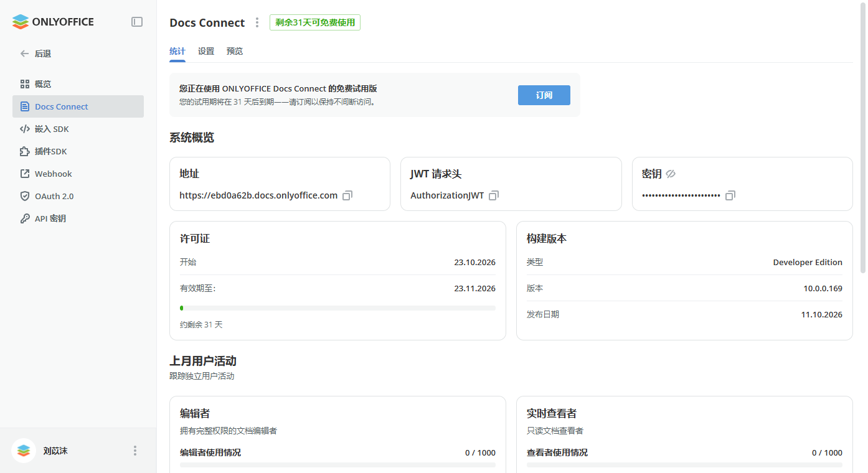The width and height of the screenshot is (868, 473).
Task: Switch to the 预览 tab
Action: click(235, 51)
